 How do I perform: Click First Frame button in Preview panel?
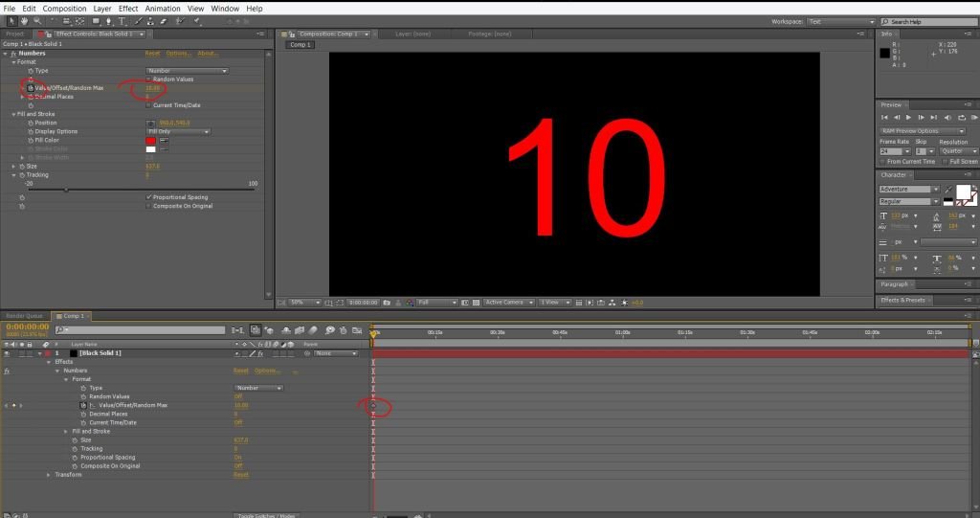click(884, 118)
